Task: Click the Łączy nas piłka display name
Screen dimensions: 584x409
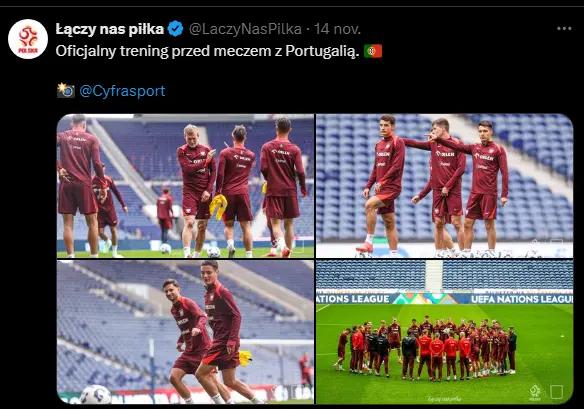Action: 110,29
